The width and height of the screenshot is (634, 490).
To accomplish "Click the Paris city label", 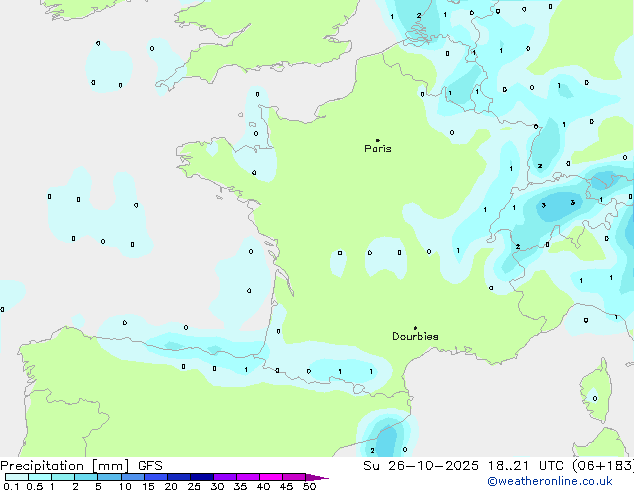I will pyautogui.click(x=378, y=149).
